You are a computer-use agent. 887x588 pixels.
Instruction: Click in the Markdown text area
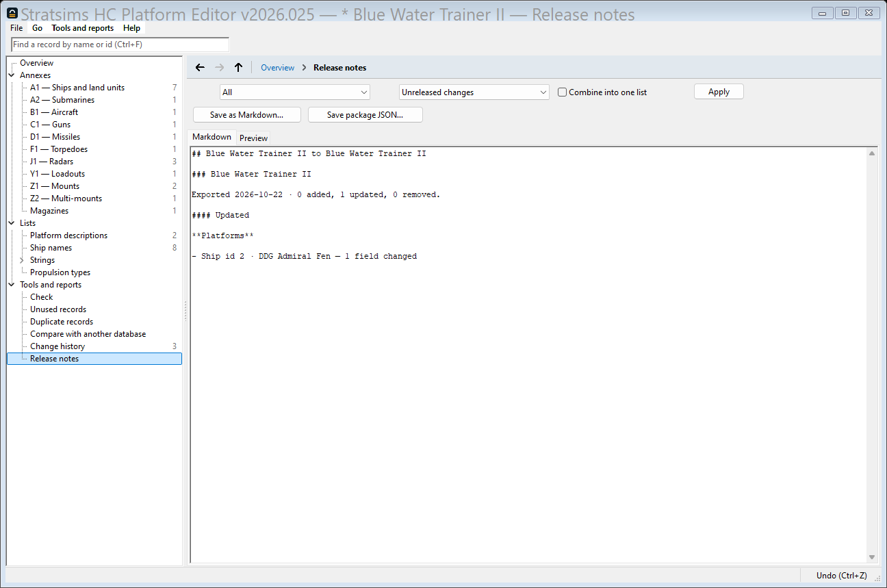coord(528,355)
